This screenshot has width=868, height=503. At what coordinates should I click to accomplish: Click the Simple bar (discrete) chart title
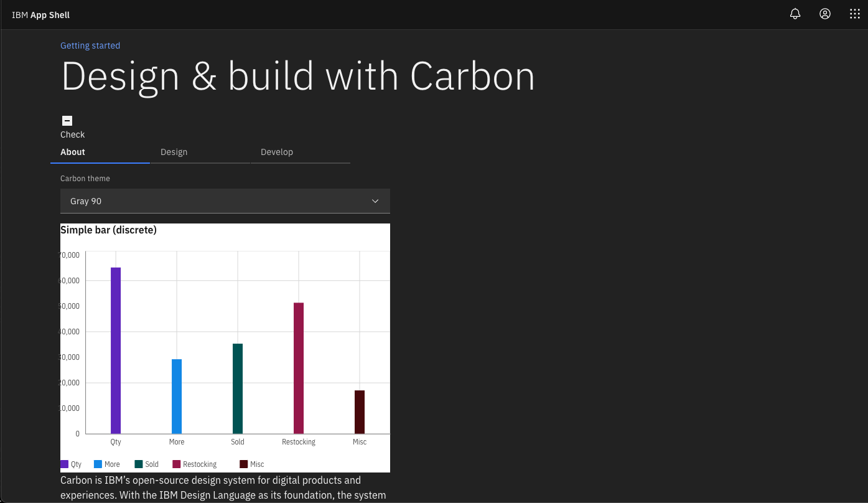pyautogui.click(x=109, y=230)
